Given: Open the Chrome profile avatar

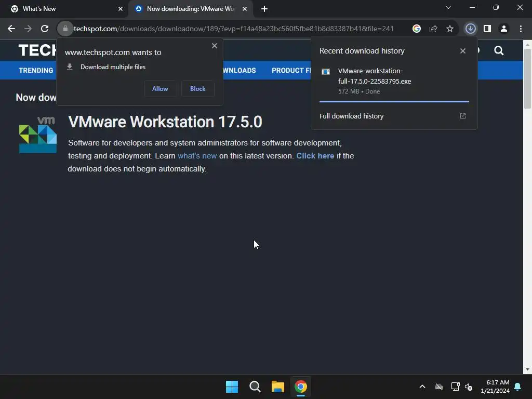Looking at the screenshot, I should coord(504,29).
